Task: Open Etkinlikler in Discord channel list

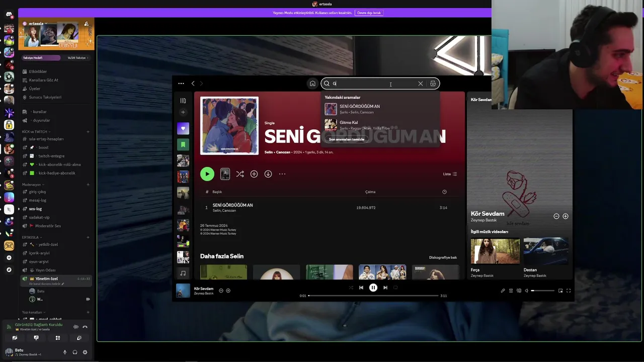Action: [x=38, y=72]
